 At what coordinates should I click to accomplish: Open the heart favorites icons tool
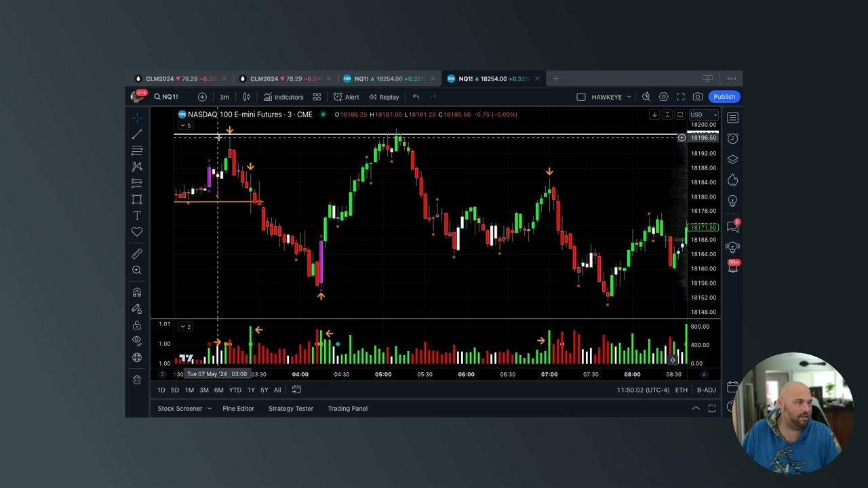137,232
